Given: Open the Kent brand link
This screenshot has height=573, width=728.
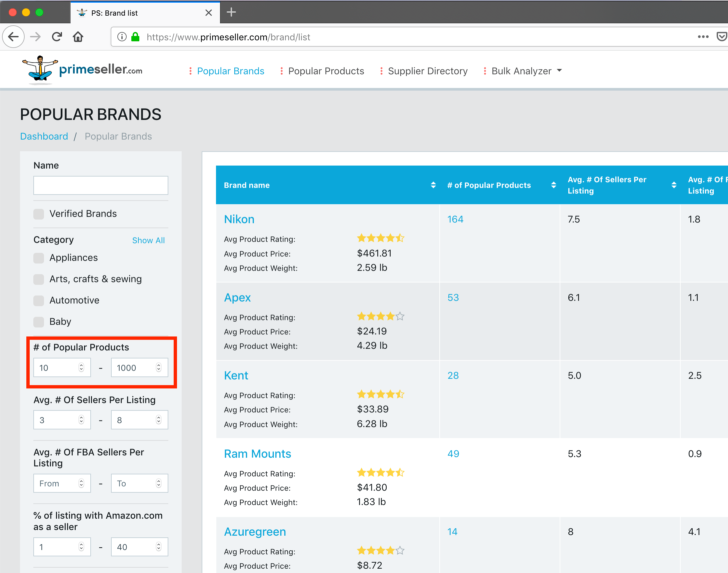Looking at the screenshot, I should pos(236,375).
